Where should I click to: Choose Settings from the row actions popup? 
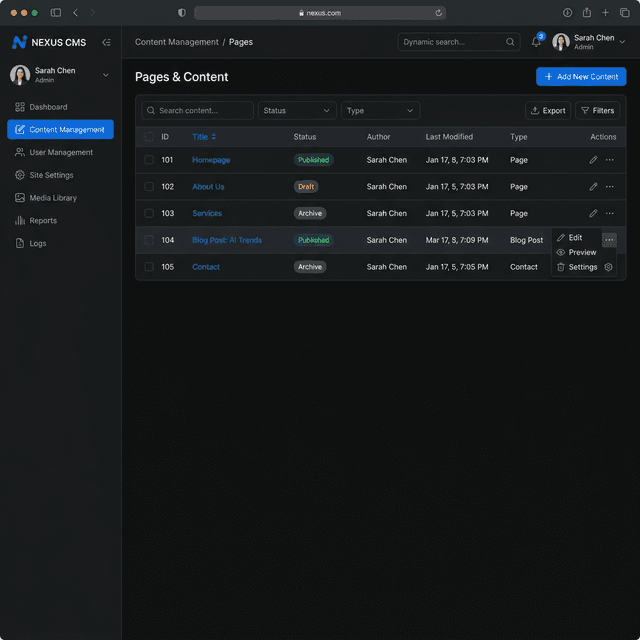[x=576, y=267]
